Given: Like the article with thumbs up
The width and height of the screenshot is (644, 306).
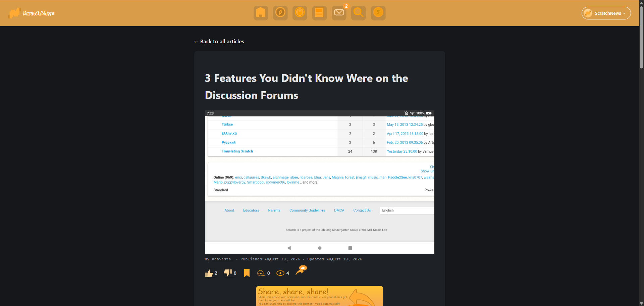Looking at the screenshot, I should pos(209,273).
